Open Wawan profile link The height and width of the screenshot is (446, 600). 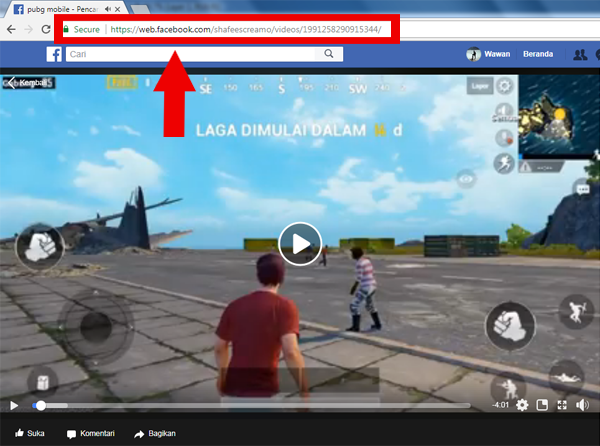497,54
